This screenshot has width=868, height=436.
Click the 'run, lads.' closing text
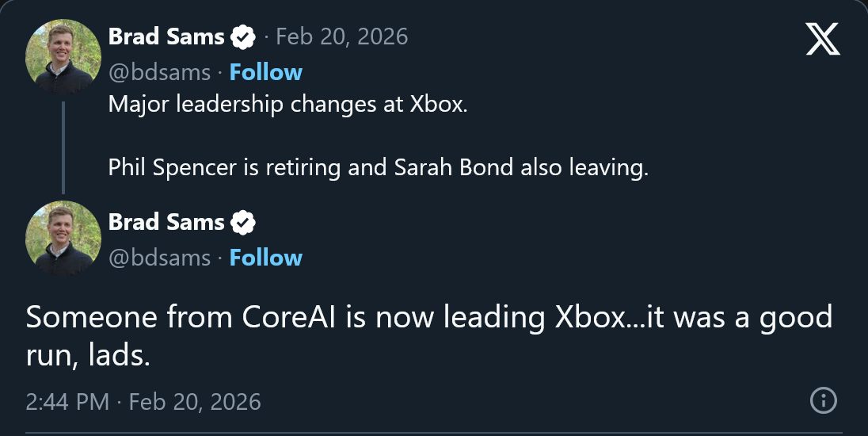87,356
